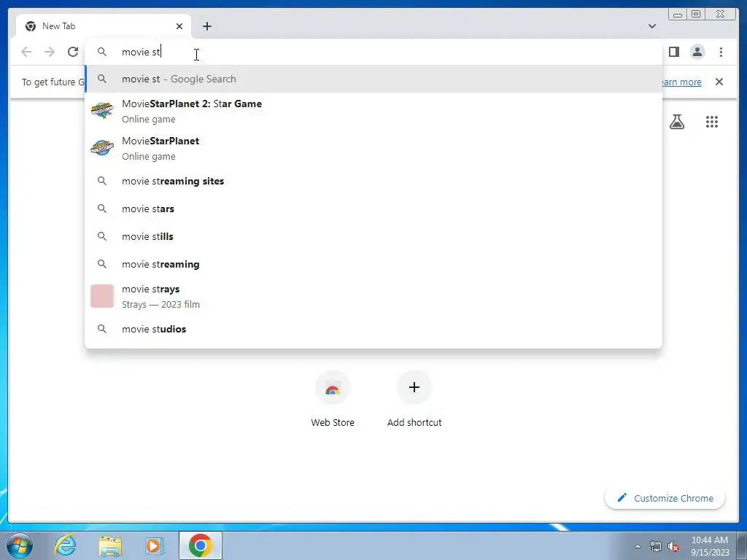Open the Google apps grid

[712, 122]
